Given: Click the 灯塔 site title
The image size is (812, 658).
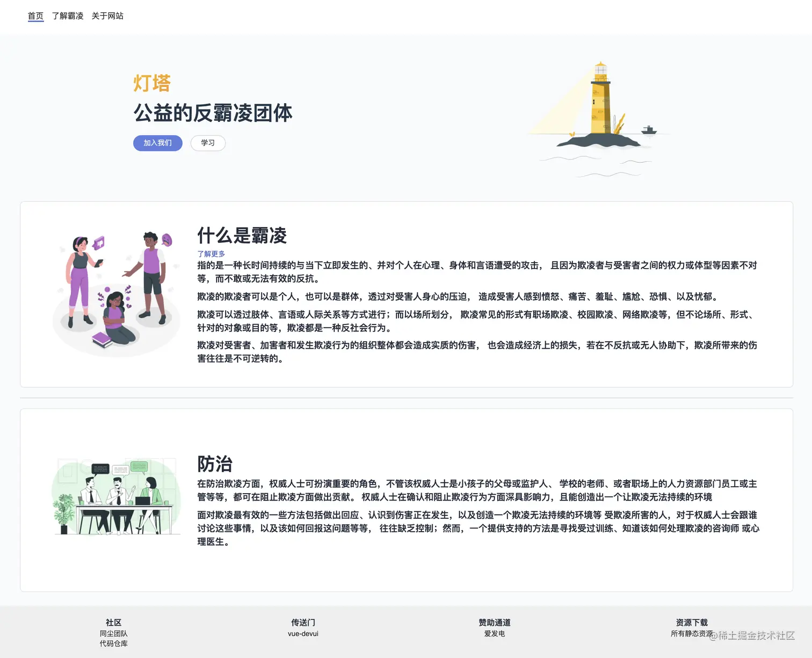Looking at the screenshot, I should 152,82.
